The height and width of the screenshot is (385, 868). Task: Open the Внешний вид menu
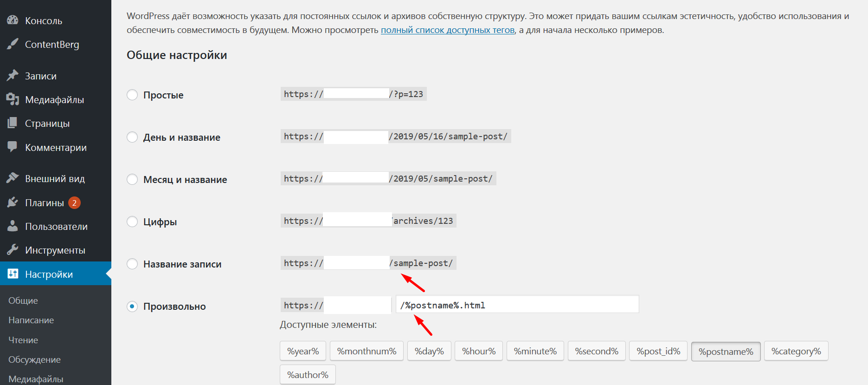pos(55,179)
